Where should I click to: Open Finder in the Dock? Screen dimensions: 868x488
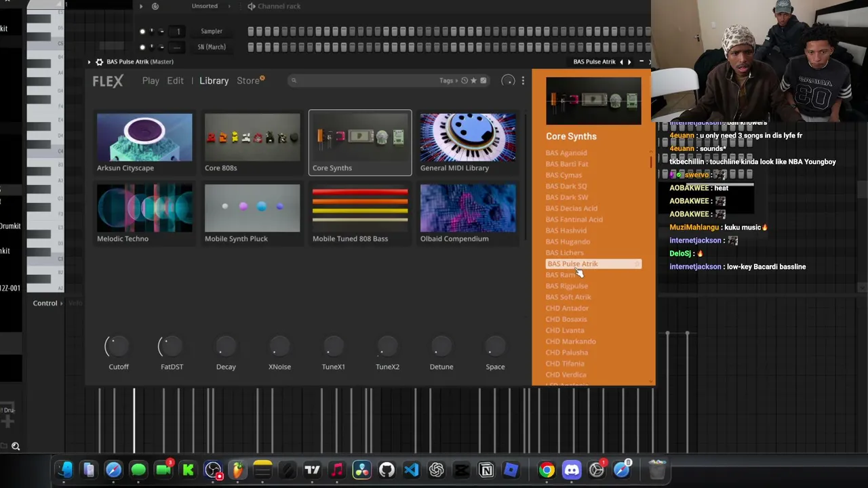click(x=64, y=470)
